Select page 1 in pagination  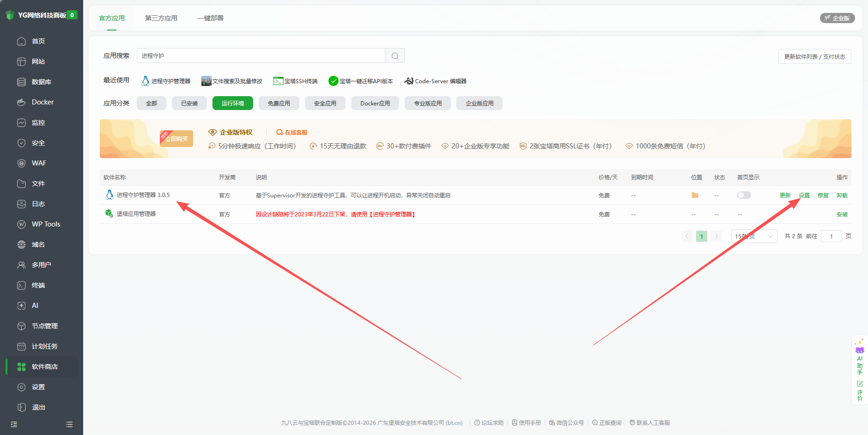tap(702, 236)
